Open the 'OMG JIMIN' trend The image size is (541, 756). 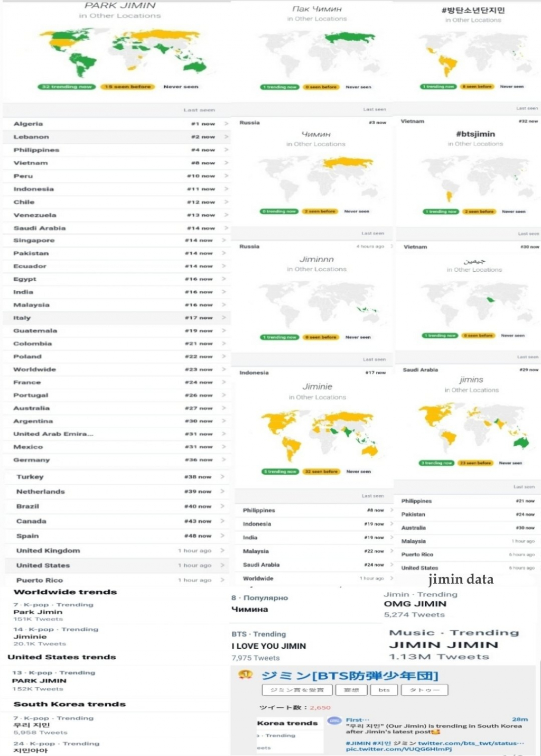pos(415,604)
